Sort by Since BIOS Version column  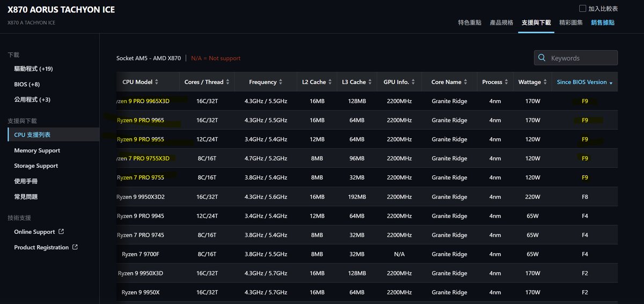585,82
